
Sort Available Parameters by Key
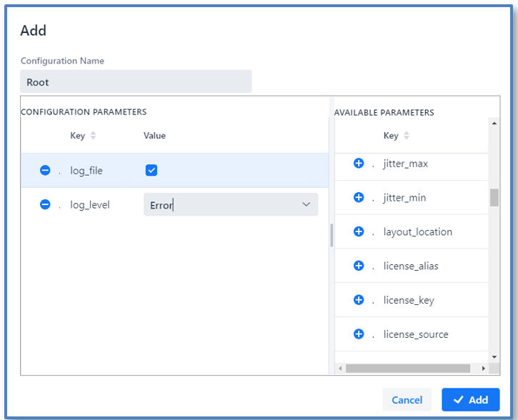pyautogui.click(x=407, y=136)
